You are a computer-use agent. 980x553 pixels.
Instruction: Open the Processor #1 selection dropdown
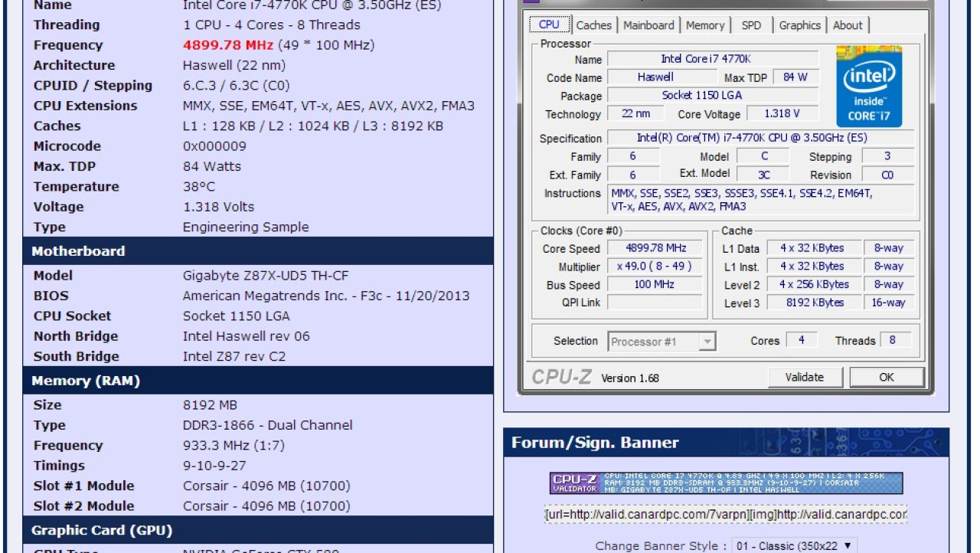[x=662, y=342]
